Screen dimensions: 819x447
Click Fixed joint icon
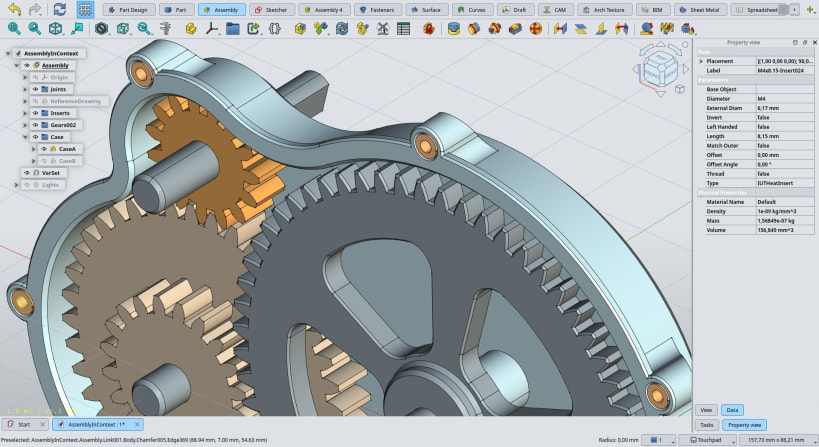(454, 29)
